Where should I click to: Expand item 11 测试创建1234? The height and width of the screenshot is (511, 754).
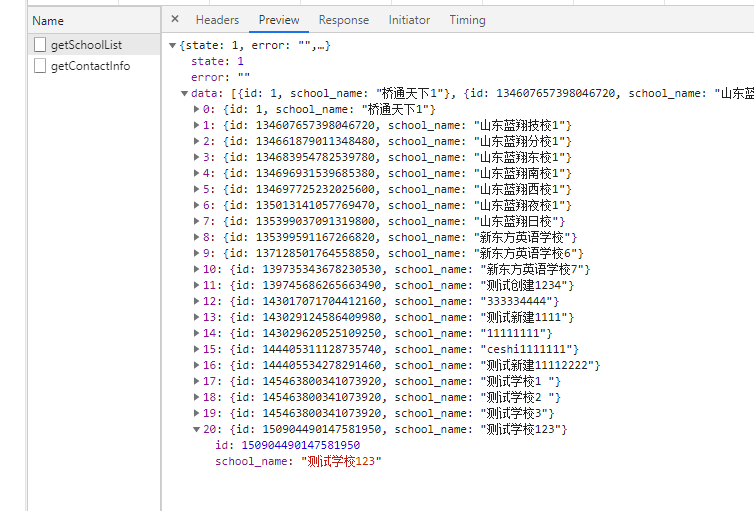point(196,285)
